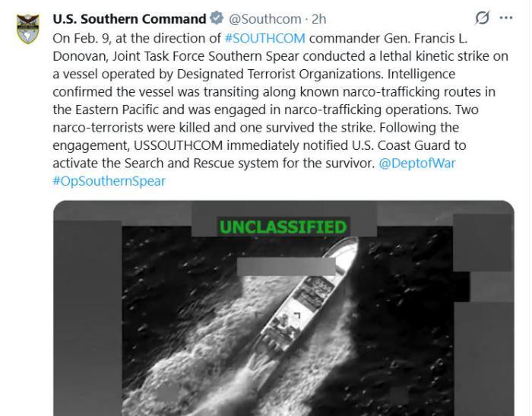Click the gray redaction bar above vessel
This screenshot has width=532, height=416.
tap(286, 267)
